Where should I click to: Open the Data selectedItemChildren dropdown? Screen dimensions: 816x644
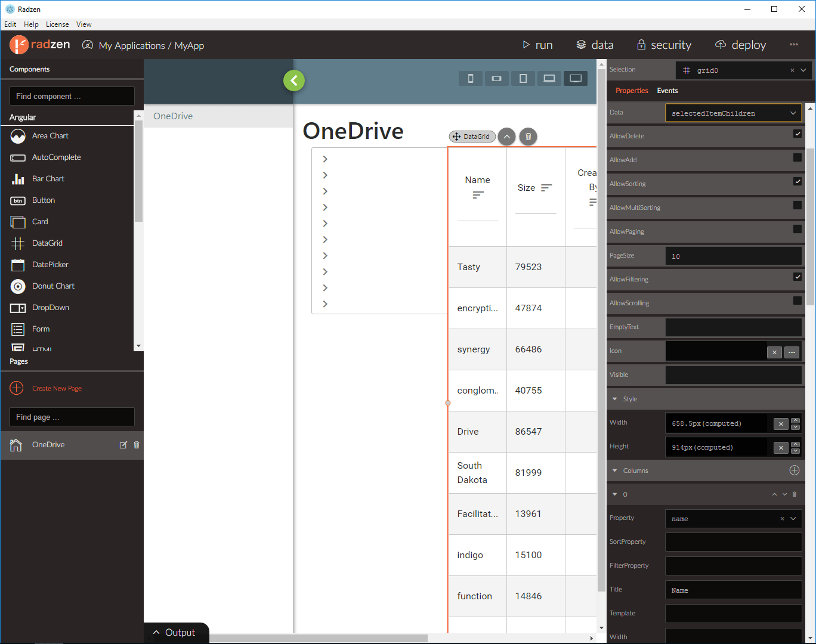coord(733,113)
